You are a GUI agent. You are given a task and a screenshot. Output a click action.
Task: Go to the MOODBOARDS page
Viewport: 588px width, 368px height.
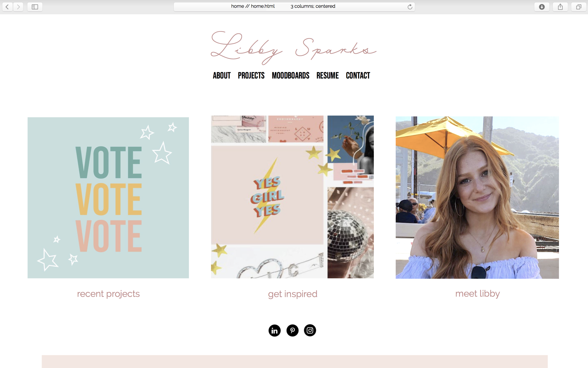[x=291, y=75]
